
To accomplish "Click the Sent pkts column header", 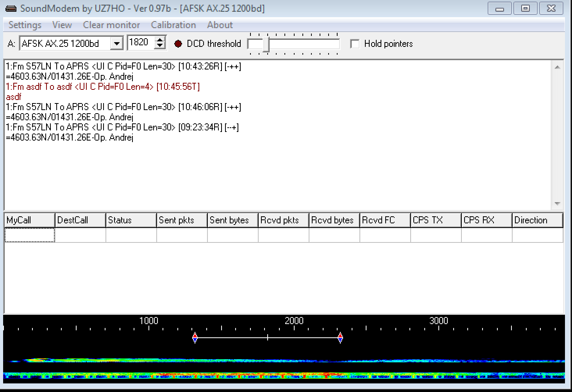I will 182,220.
